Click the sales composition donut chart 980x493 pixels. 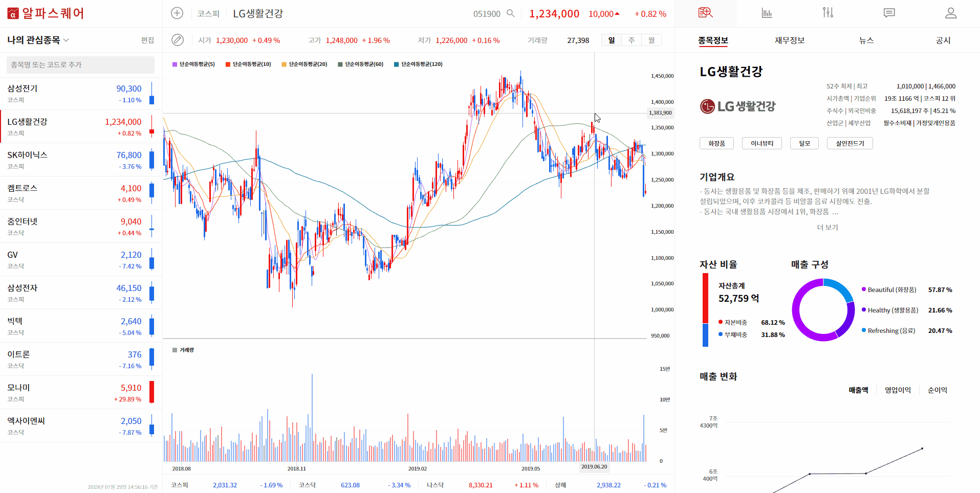coord(823,310)
